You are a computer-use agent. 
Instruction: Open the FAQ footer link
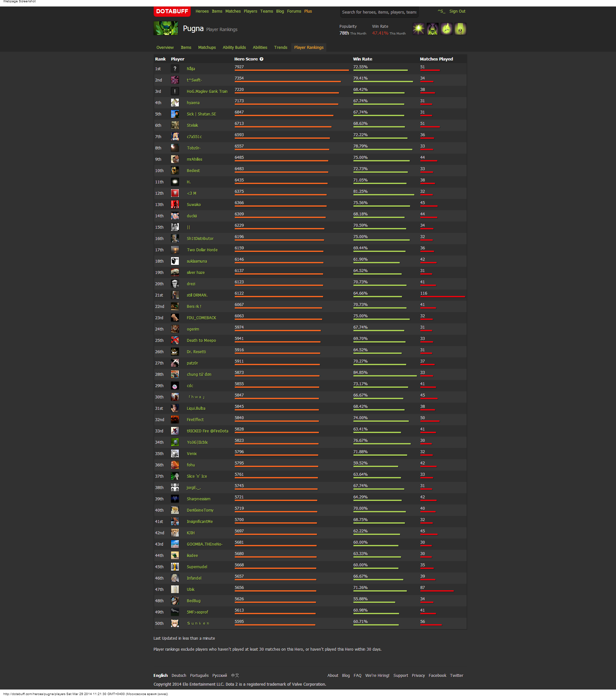(357, 675)
